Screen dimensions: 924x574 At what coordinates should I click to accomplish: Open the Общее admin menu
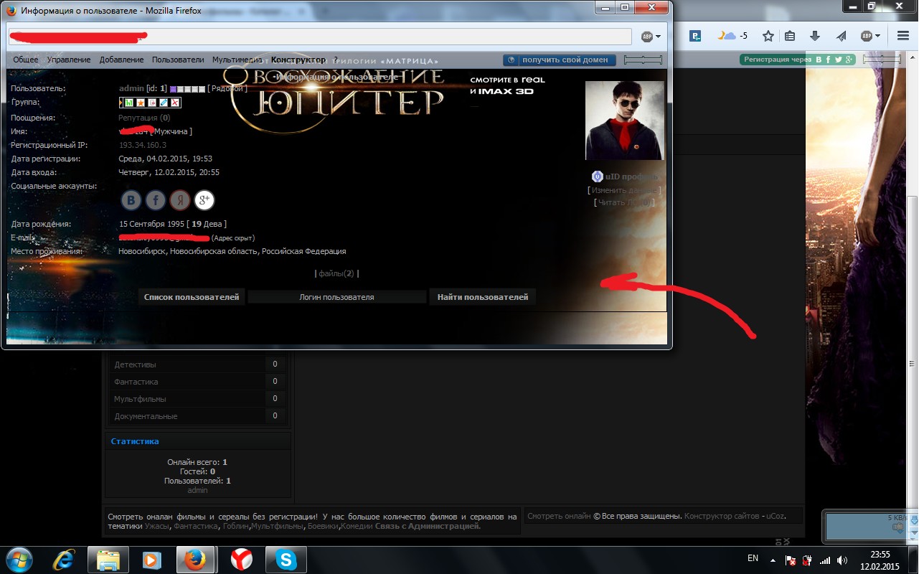click(26, 60)
